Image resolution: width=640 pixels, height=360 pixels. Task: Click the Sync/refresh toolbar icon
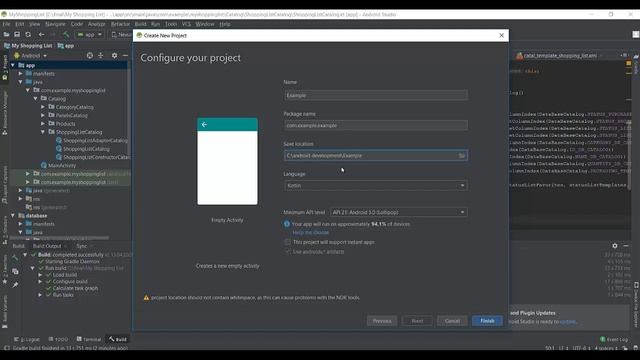point(28,35)
